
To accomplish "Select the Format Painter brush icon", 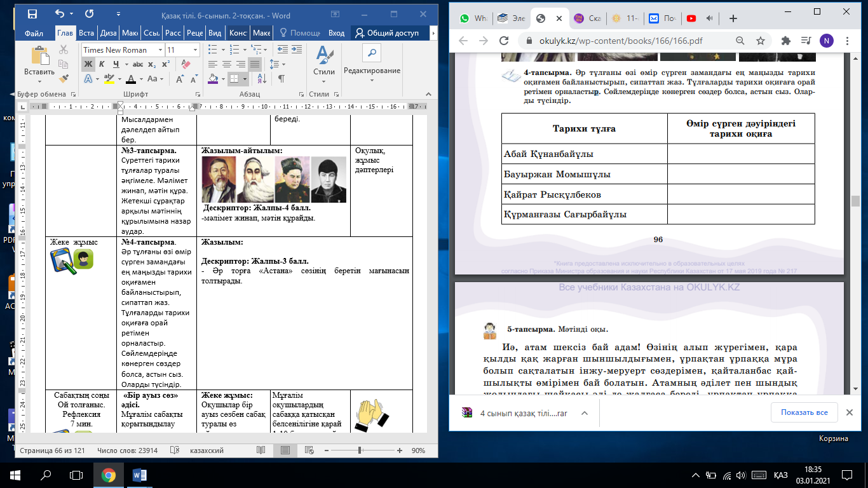I will [x=64, y=79].
